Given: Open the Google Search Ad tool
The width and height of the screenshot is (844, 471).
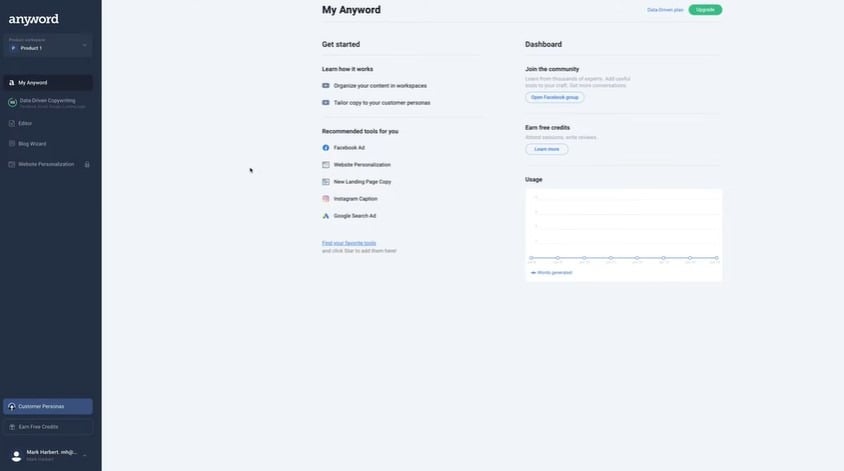Looking at the screenshot, I should tap(355, 216).
